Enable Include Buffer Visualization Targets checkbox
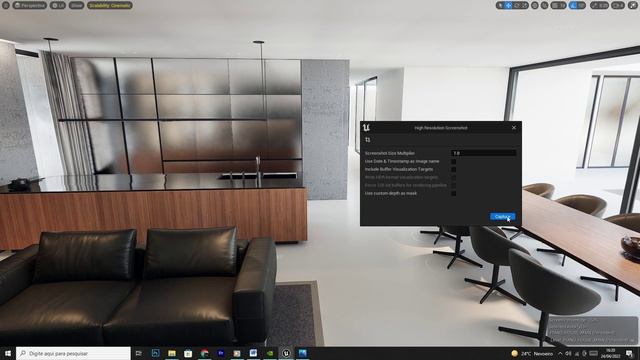This screenshot has width=640, height=360. coord(453,169)
